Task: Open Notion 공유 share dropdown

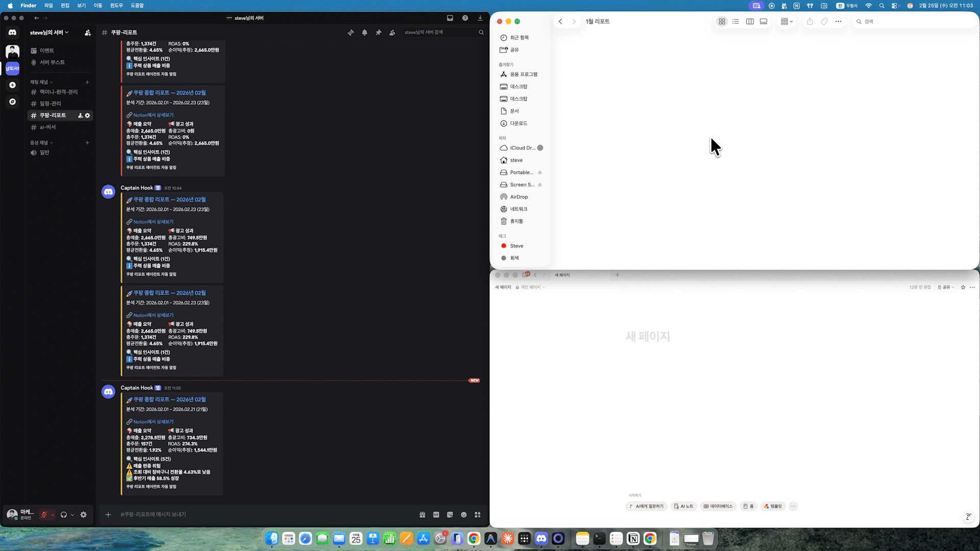Action: [946, 287]
